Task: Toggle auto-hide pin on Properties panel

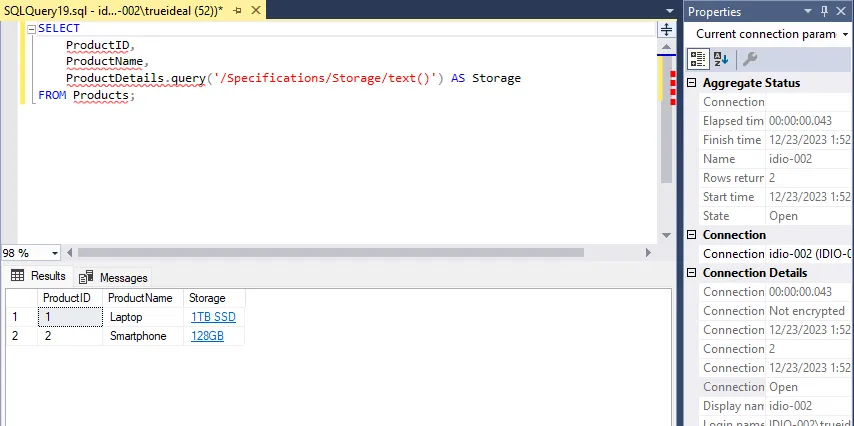Action: [x=825, y=11]
